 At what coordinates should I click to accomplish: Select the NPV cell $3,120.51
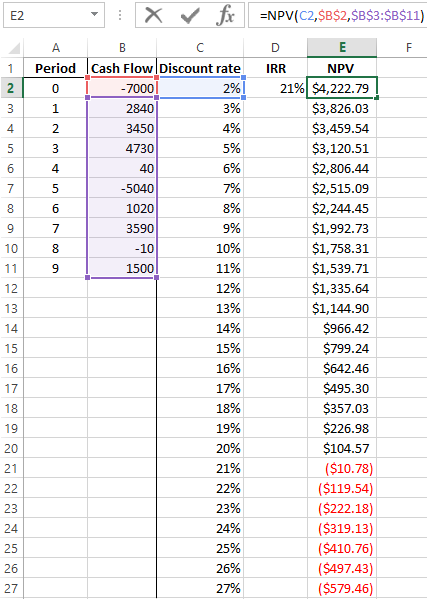[x=342, y=149]
